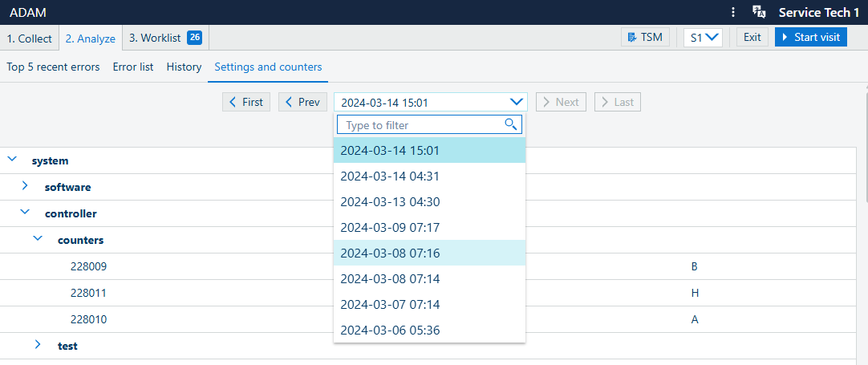
Task: Select 2024-03-09 07:17 from date list
Action: [390, 227]
